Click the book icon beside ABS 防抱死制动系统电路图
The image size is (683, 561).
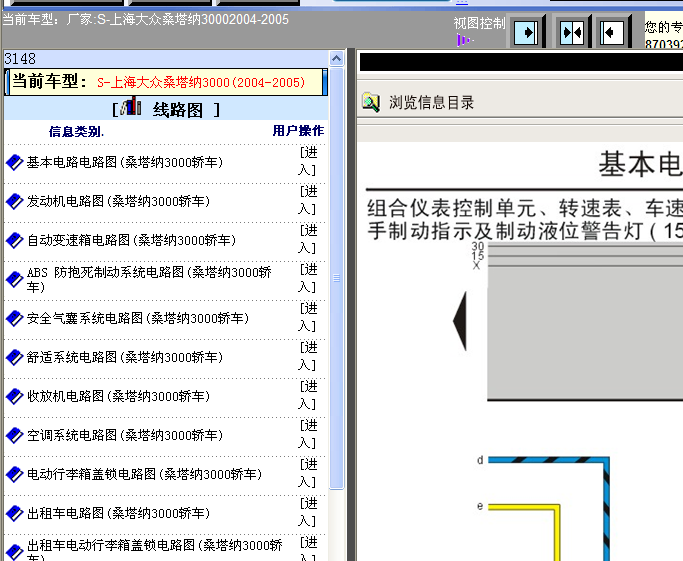tap(14, 280)
